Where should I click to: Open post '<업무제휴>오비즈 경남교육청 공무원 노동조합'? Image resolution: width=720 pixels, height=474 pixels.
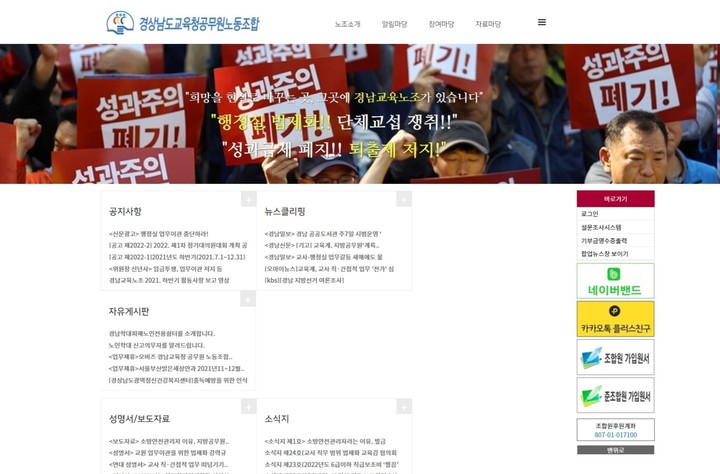pyautogui.click(x=170, y=356)
